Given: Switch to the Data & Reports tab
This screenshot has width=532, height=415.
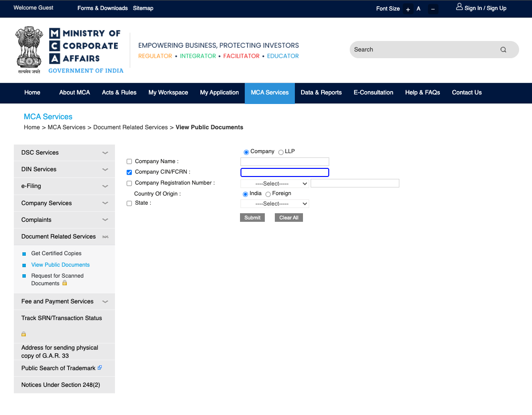Looking at the screenshot, I should pyautogui.click(x=321, y=93).
